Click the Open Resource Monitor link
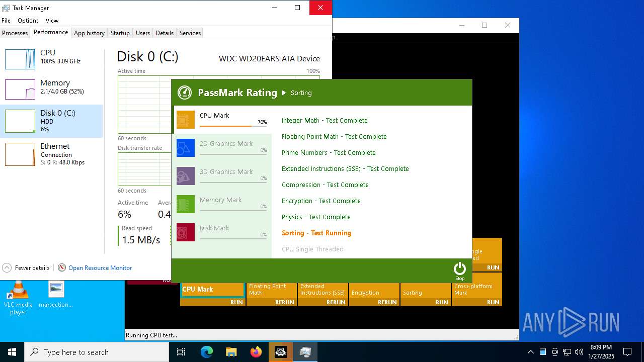 [x=100, y=268]
